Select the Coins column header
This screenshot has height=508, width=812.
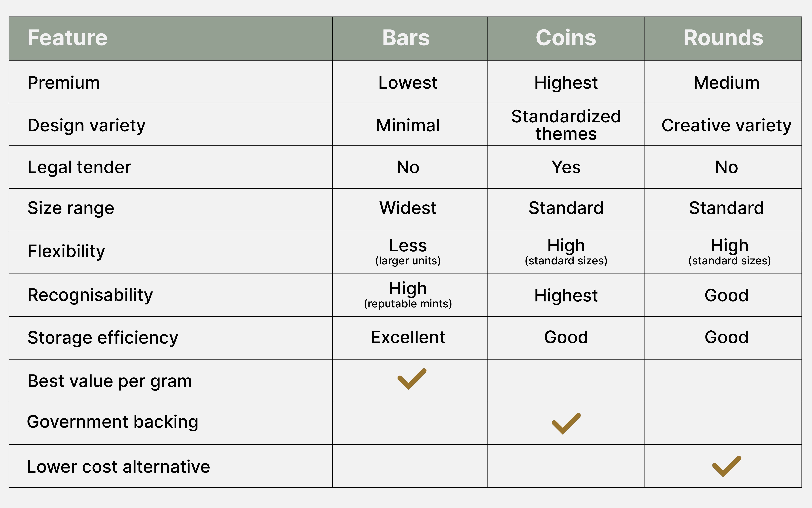[566, 38]
